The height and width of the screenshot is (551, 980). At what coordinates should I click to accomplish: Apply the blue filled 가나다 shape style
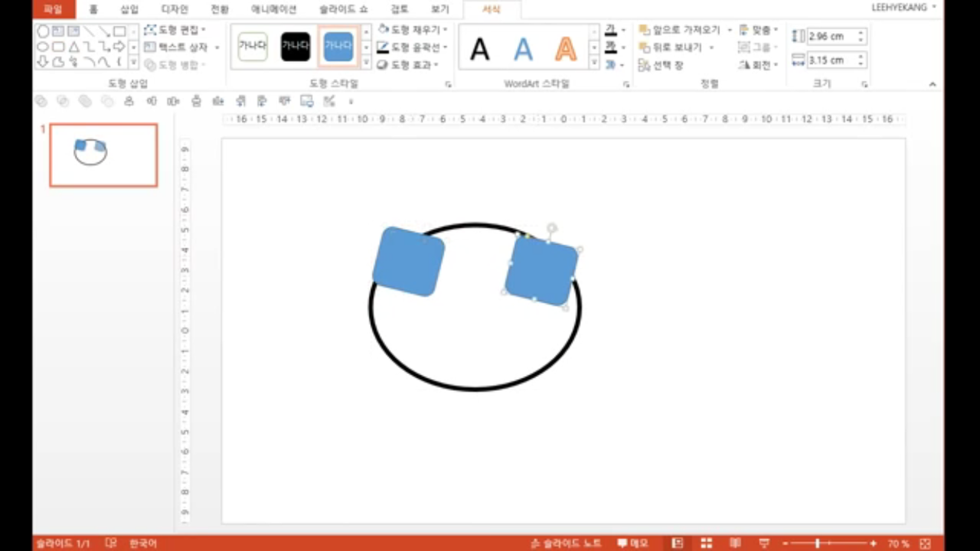coord(338,46)
